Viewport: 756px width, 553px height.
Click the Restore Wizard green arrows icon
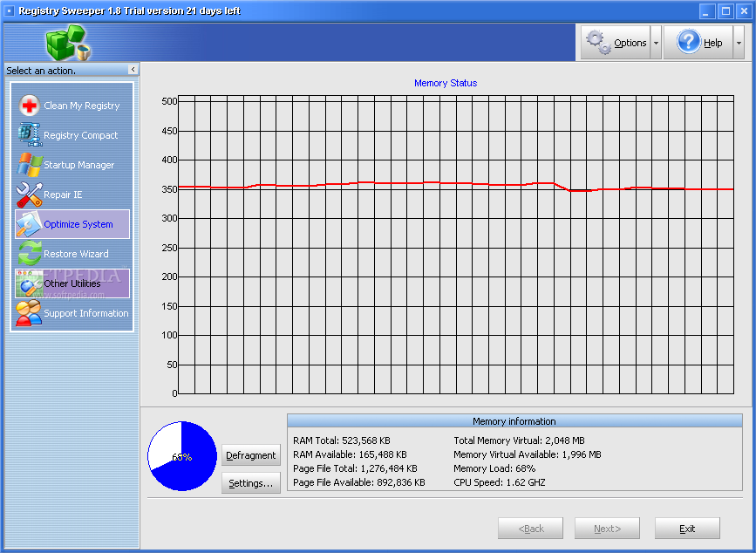pyautogui.click(x=30, y=254)
